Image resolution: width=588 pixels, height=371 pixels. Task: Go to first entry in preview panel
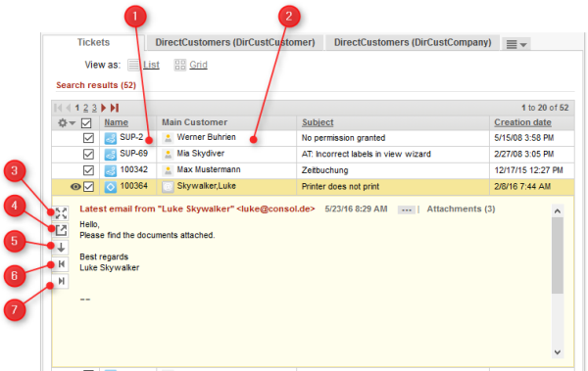pos(62,264)
